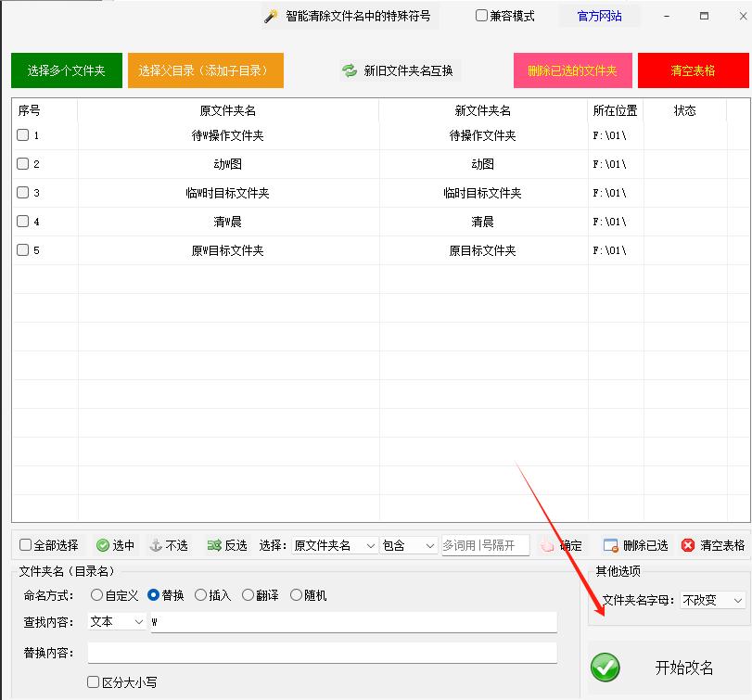Select the 插入 naming mode radio button

tap(201, 595)
